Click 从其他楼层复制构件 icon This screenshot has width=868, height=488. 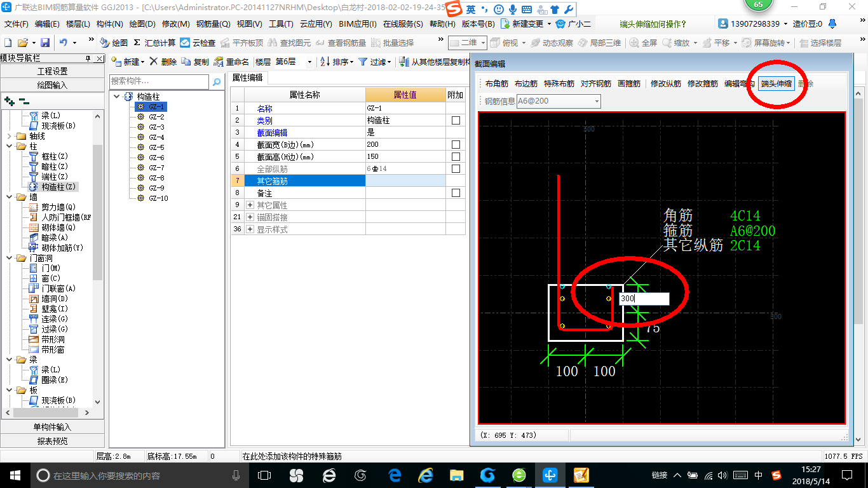[x=404, y=62]
